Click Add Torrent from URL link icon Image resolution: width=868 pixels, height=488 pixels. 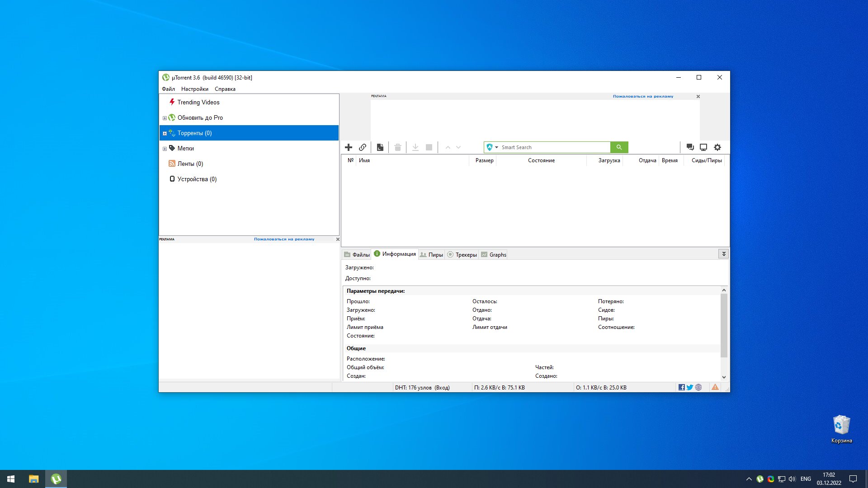click(x=363, y=147)
